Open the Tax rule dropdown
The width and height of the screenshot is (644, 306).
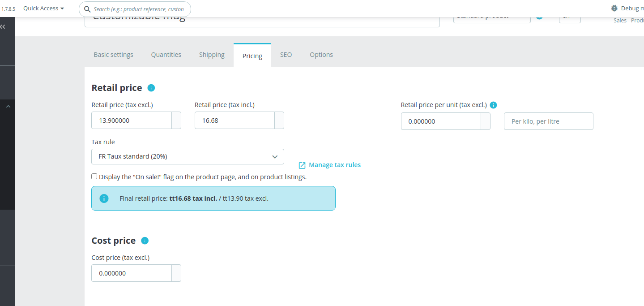[188, 156]
